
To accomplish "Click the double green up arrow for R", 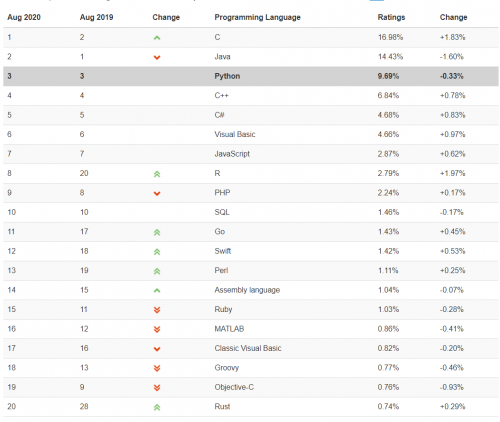I will pyautogui.click(x=157, y=174).
